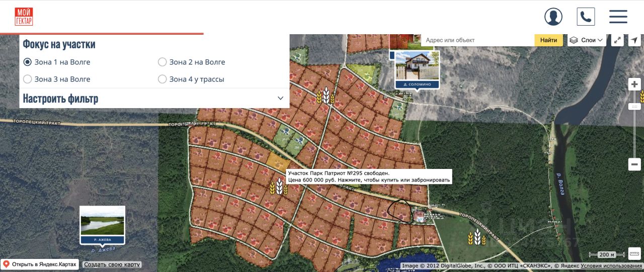Viewport: 644px width, 272px height.
Task: Open the р. Ажева photo marker
Action: pyautogui.click(x=102, y=225)
